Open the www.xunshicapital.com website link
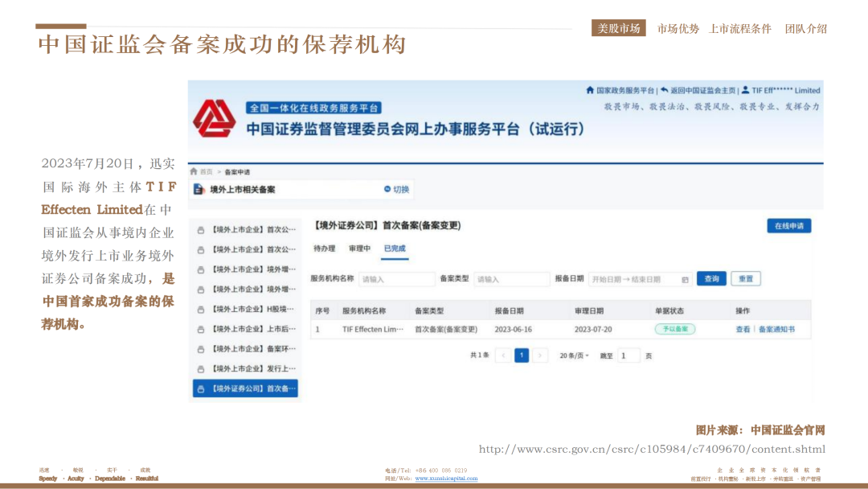The image size is (868, 489). point(446,479)
